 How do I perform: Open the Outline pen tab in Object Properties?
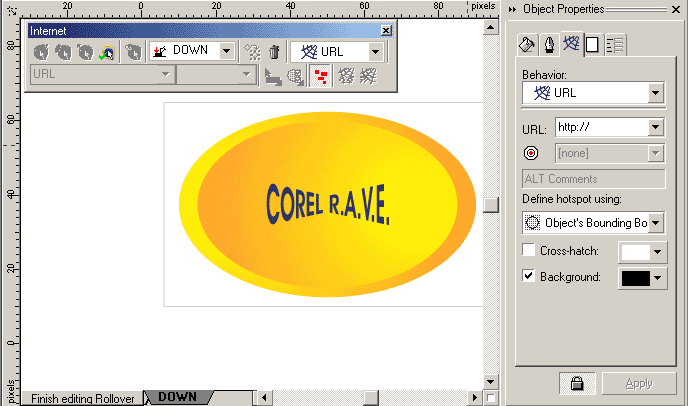549,44
